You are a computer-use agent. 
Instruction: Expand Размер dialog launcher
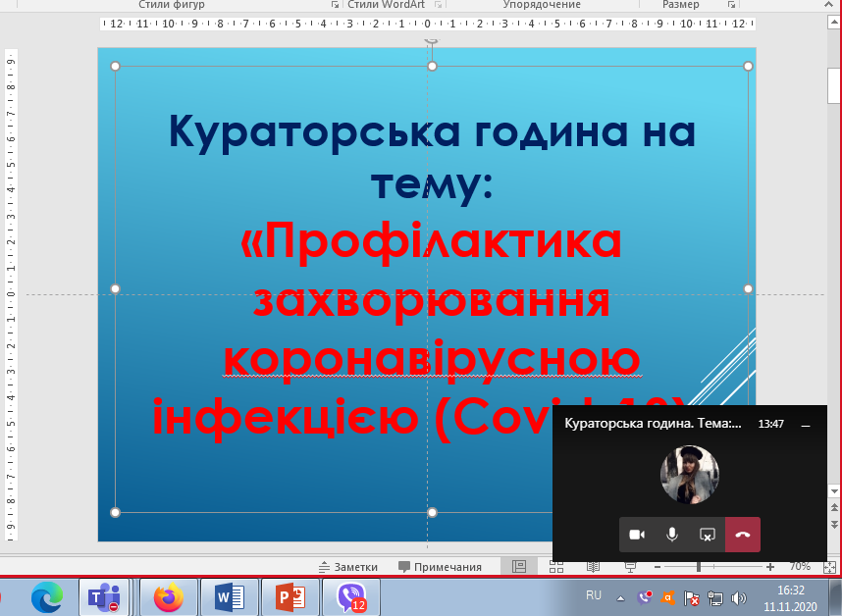coord(731,5)
